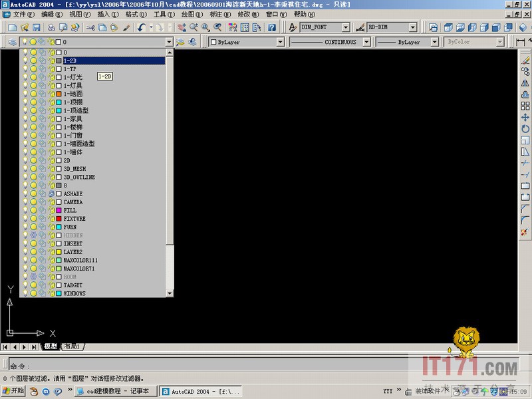Expand the RD-DIM dimension style dropdown
This screenshot has width=532, height=399.
pos(413,27)
